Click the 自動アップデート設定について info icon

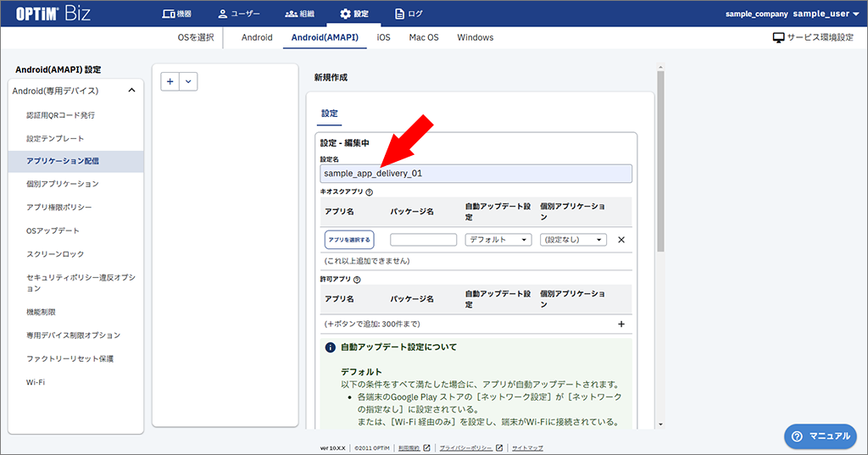[331, 347]
